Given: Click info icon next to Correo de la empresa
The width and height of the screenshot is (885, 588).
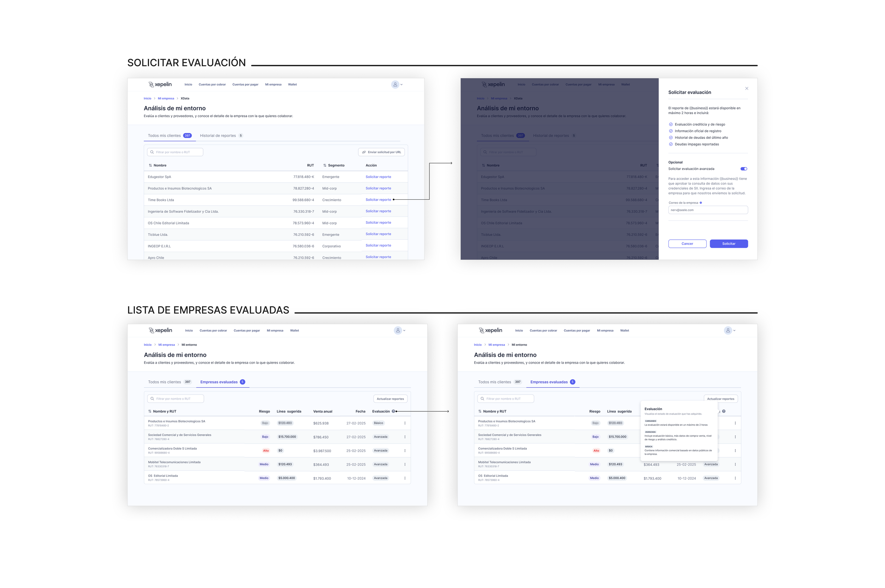Looking at the screenshot, I should pyautogui.click(x=701, y=203).
